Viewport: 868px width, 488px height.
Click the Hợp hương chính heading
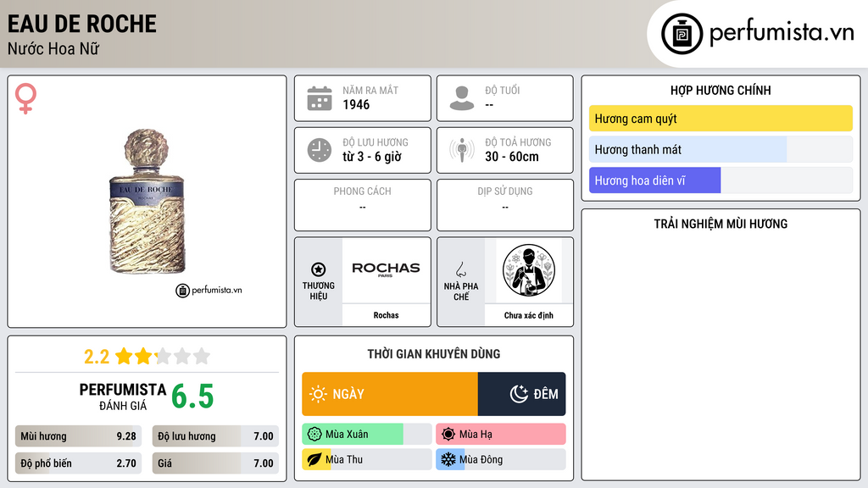click(721, 90)
